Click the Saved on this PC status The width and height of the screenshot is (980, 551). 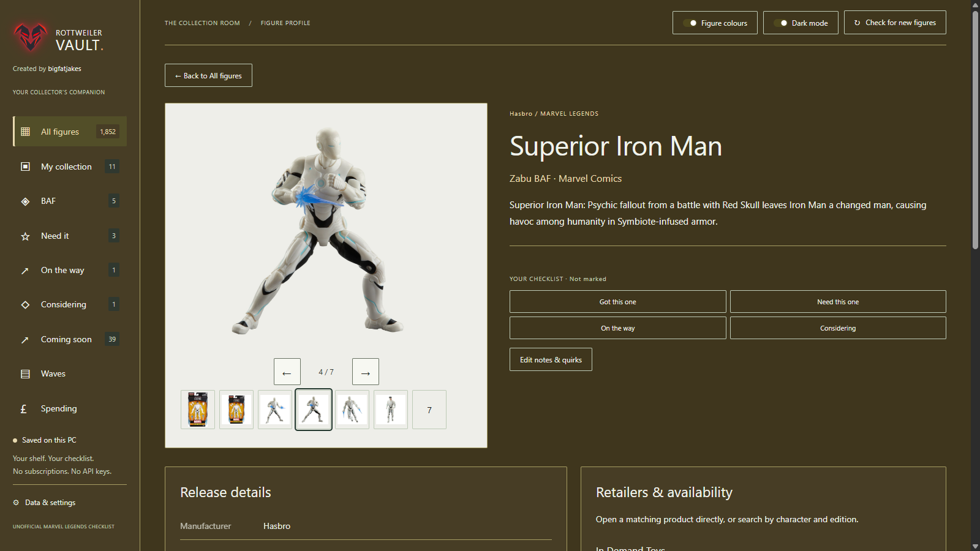click(x=45, y=440)
